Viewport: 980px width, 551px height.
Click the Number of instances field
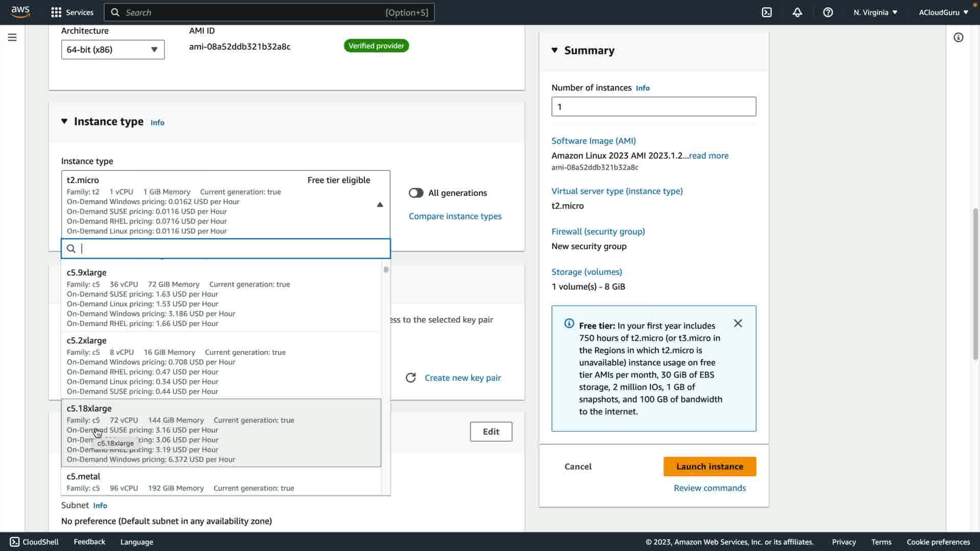click(x=653, y=107)
